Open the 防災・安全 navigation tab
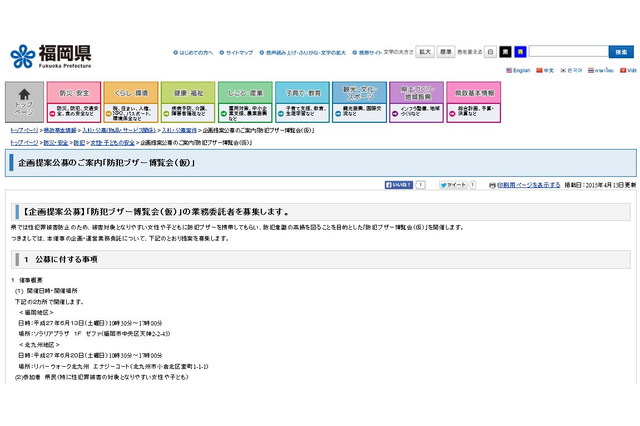The image size is (640, 426). point(74,93)
